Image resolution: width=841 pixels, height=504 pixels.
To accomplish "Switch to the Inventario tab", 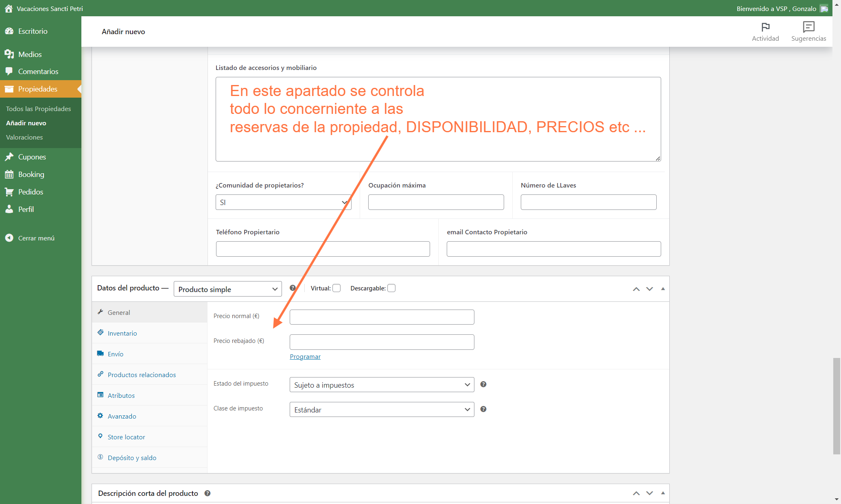I will point(150,333).
